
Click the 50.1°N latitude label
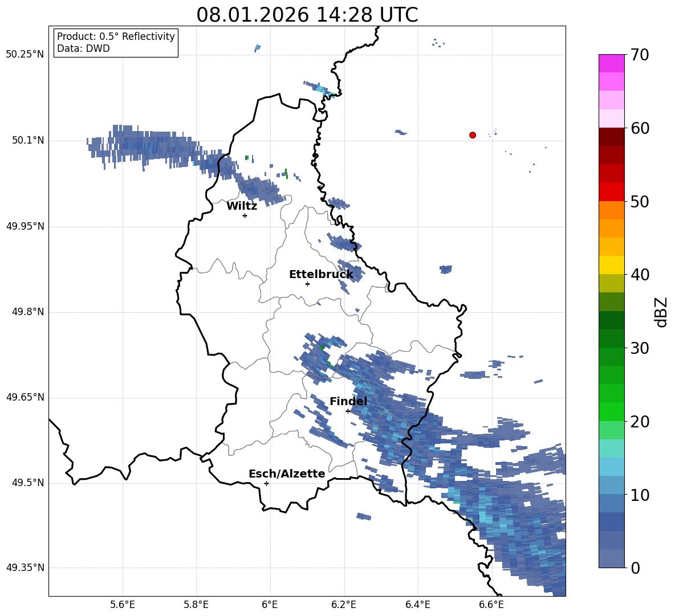coord(29,141)
